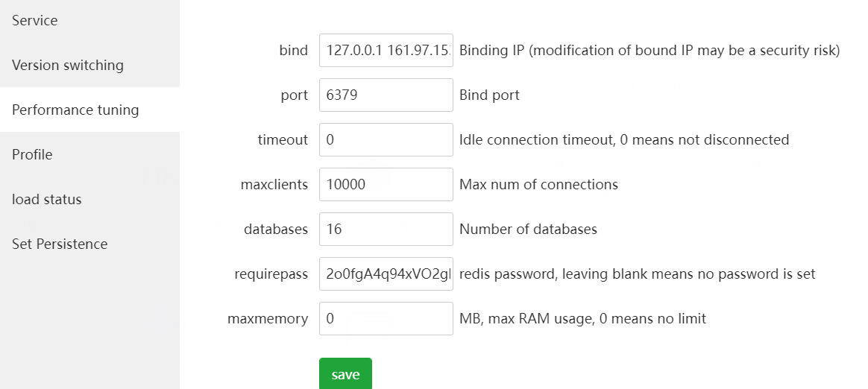Focus the requirepass password field
Viewport: 868px width, 389px height.
coord(386,274)
